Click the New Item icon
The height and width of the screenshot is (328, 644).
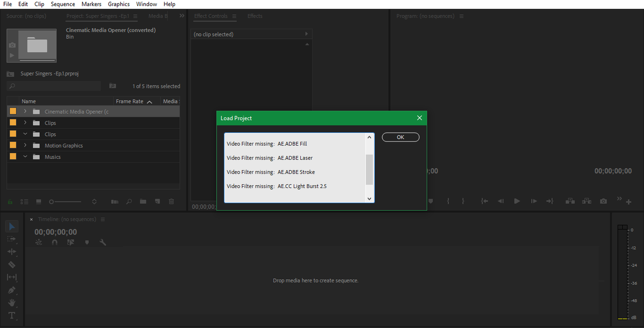[157, 201]
